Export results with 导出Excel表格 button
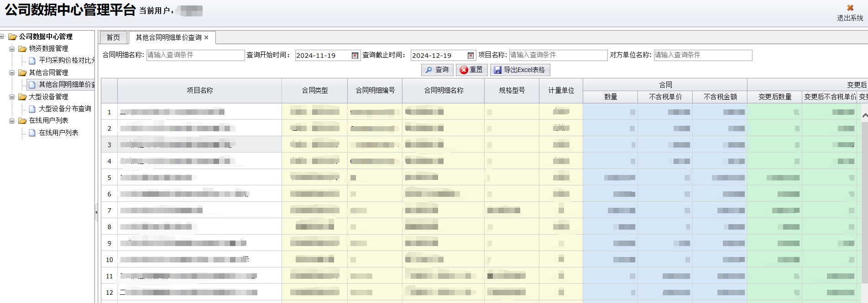This screenshot has width=868, height=303. tap(520, 70)
